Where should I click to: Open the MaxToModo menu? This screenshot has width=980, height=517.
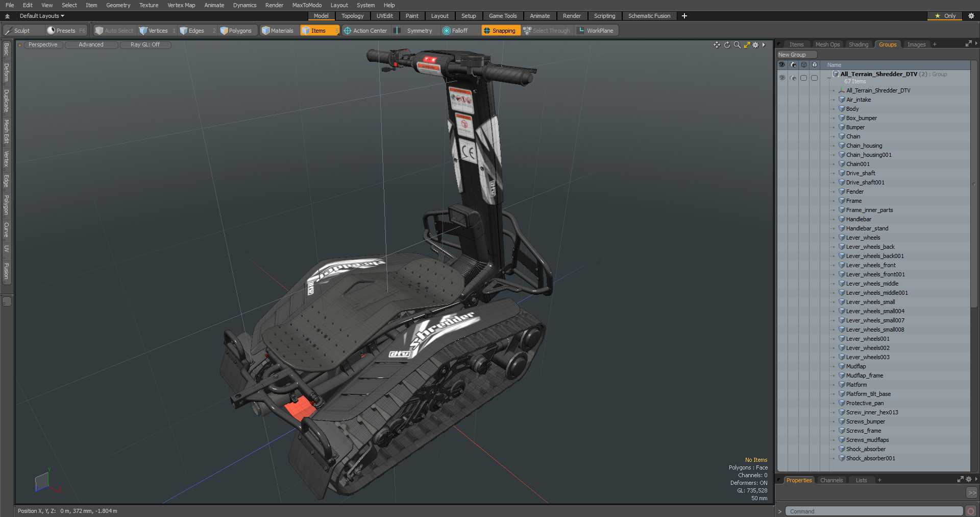pos(307,5)
